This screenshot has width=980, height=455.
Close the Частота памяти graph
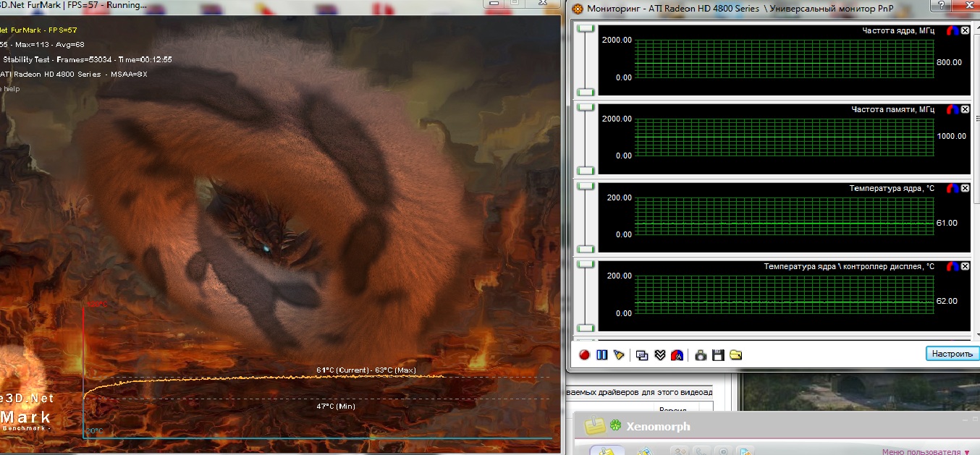click(965, 109)
